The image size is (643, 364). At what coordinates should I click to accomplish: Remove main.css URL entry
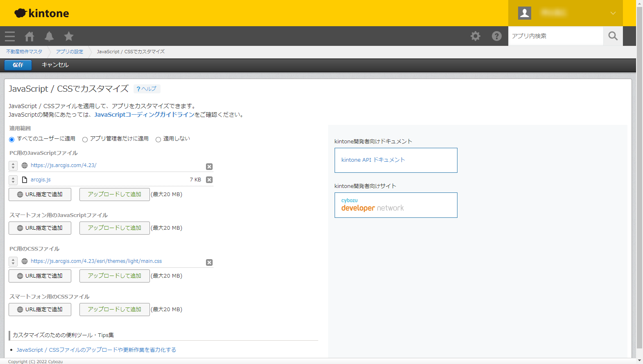point(209,262)
